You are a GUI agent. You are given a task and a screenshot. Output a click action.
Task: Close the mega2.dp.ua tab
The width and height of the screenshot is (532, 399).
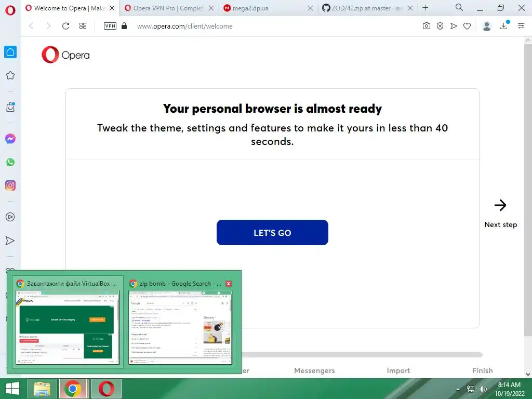point(311,8)
